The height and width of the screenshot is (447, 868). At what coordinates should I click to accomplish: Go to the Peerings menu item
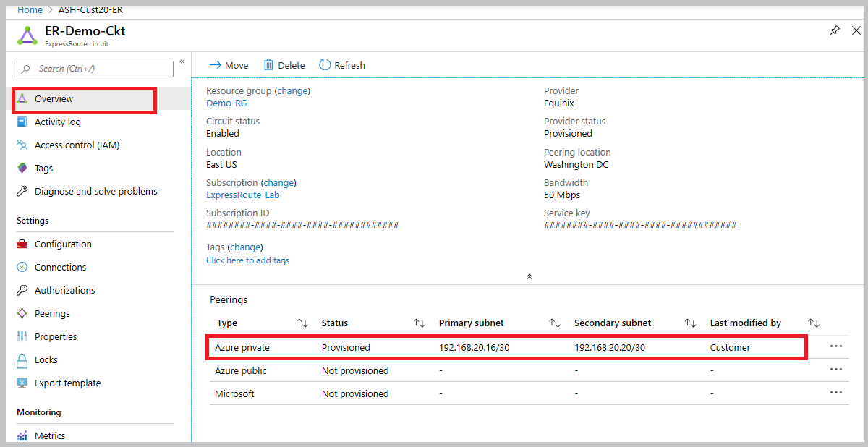(x=52, y=313)
